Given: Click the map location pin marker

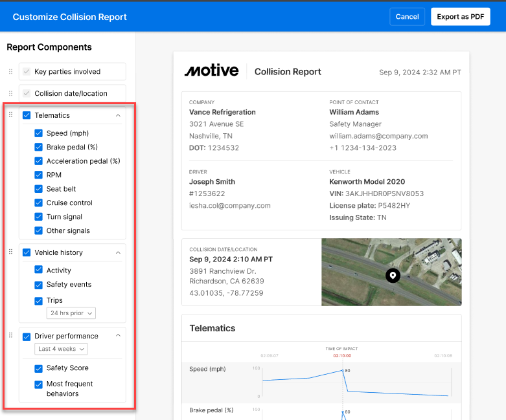Looking at the screenshot, I should click(393, 276).
